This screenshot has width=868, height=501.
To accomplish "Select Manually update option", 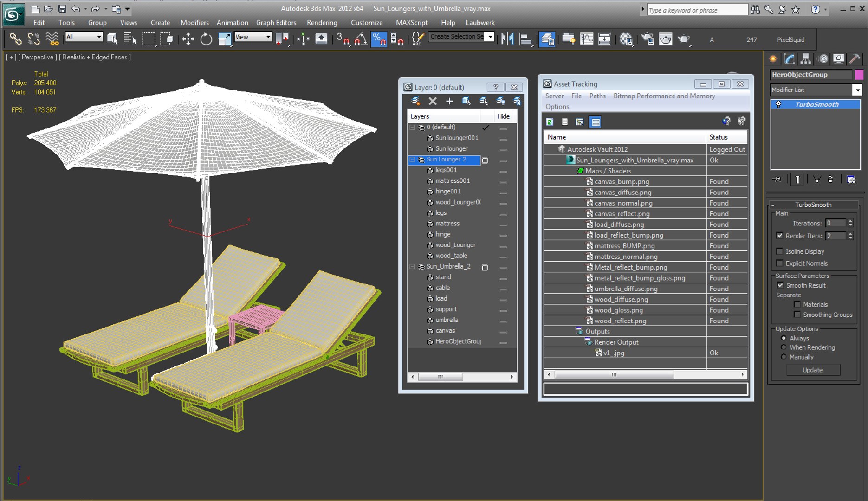I will pos(784,357).
